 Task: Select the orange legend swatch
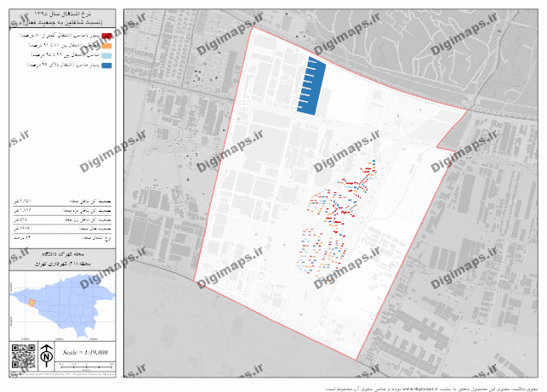coord(106,46)
